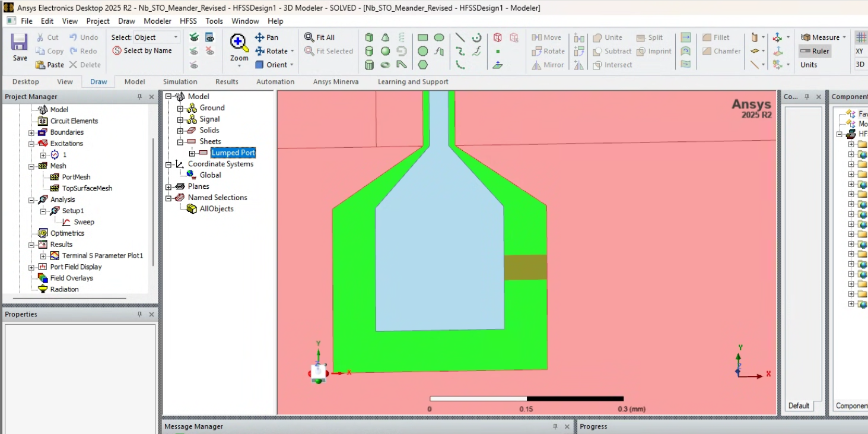This screenshot has width=868, height=434.
Task: Switch to the Simulation ribbon tab
Action: (180, 82)
